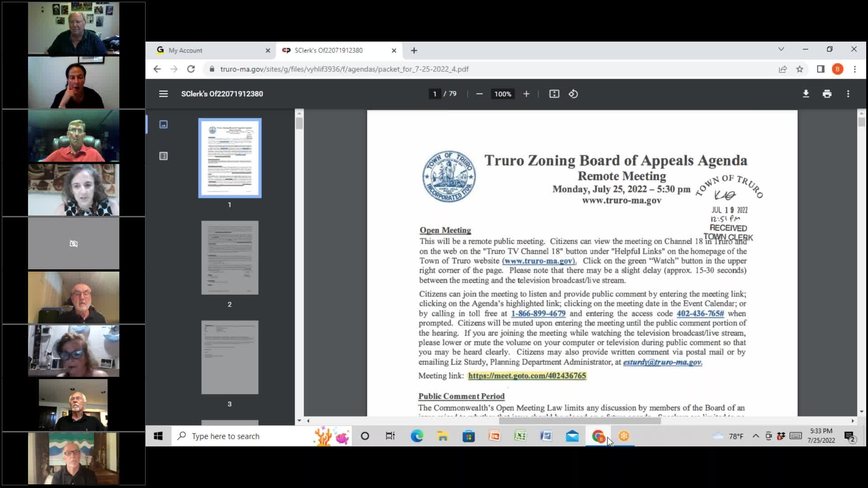Zoom in with the plus button
Image resolution: width=868 pixels, height=488 pixels.
coord(526,94)
